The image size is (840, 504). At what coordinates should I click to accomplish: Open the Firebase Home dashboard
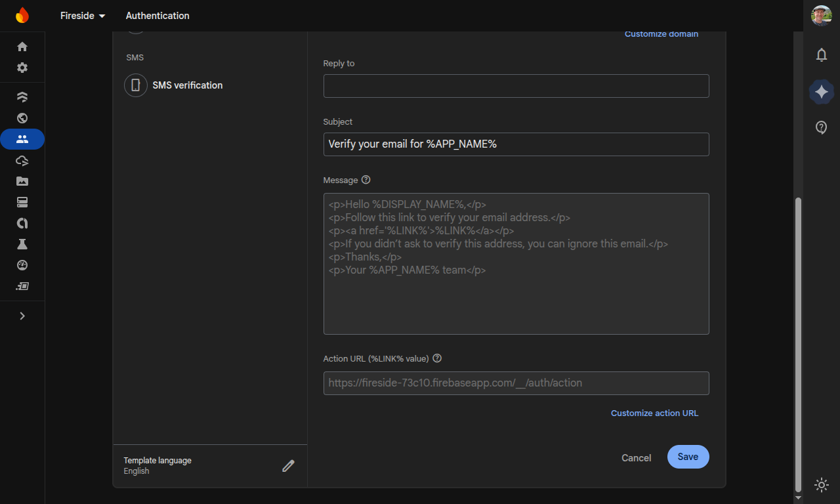(22, 47)
